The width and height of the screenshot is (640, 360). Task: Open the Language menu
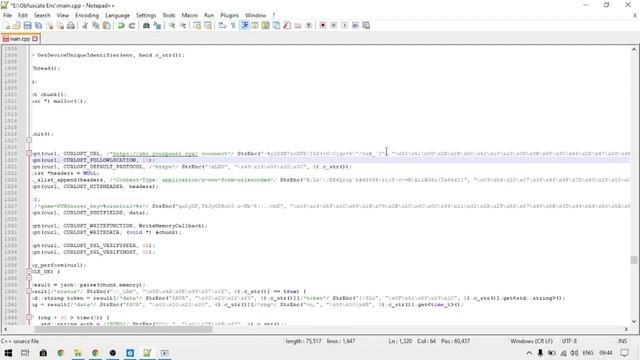click(x=117, y=15)
